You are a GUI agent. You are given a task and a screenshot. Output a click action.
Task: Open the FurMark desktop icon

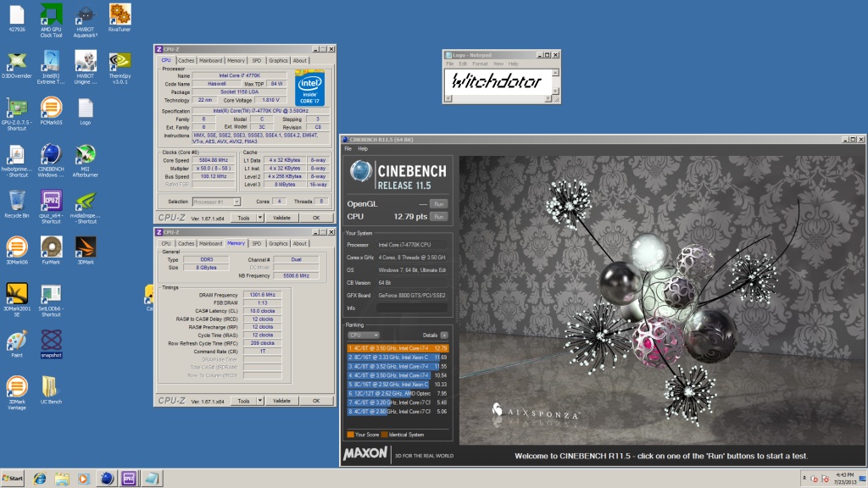51,247
